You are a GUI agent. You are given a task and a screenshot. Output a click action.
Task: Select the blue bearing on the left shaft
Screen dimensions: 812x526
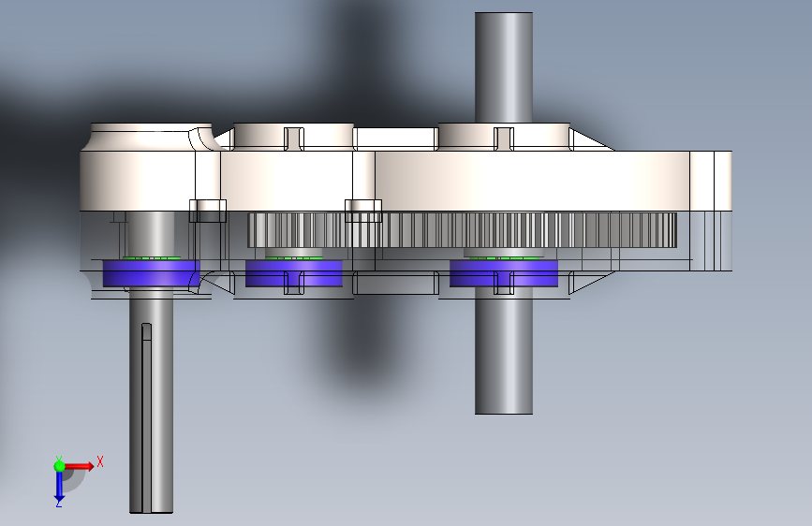point(151,273)
